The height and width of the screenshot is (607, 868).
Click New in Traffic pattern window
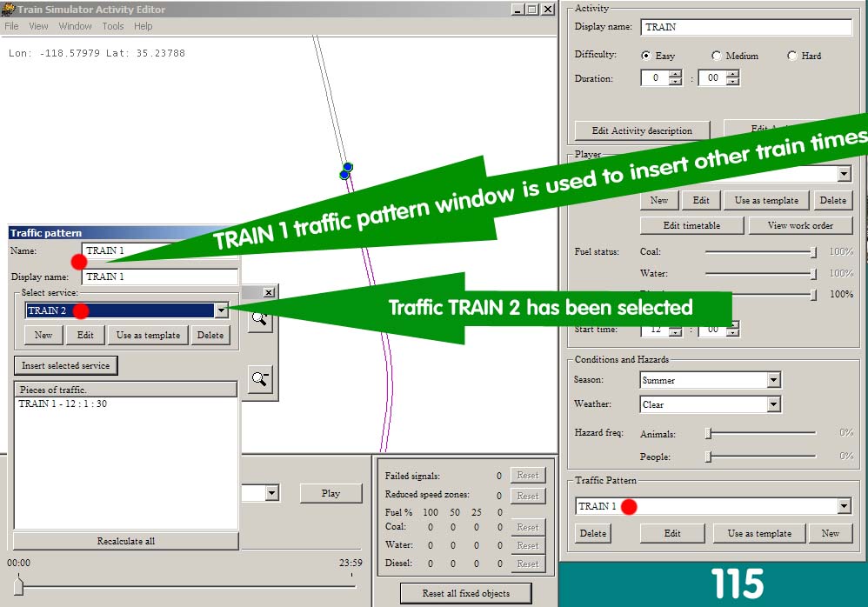[x=43, y=335]
